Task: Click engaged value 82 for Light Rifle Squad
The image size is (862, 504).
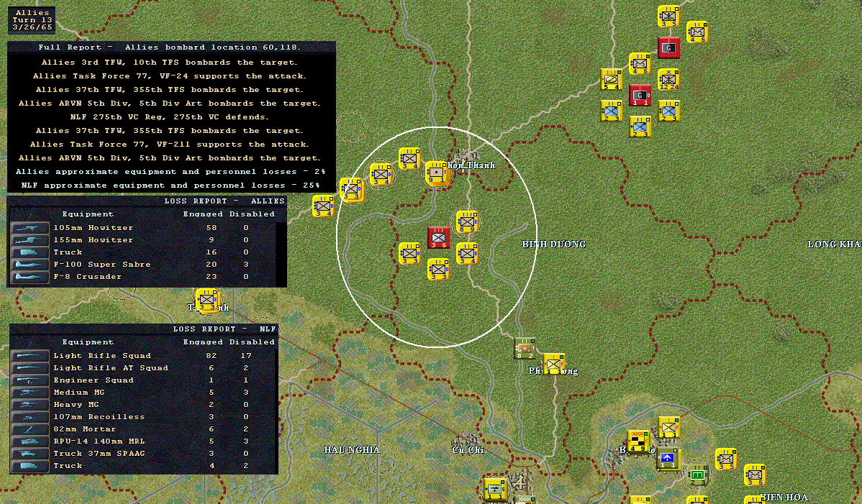Action: (x=212, y=356)
